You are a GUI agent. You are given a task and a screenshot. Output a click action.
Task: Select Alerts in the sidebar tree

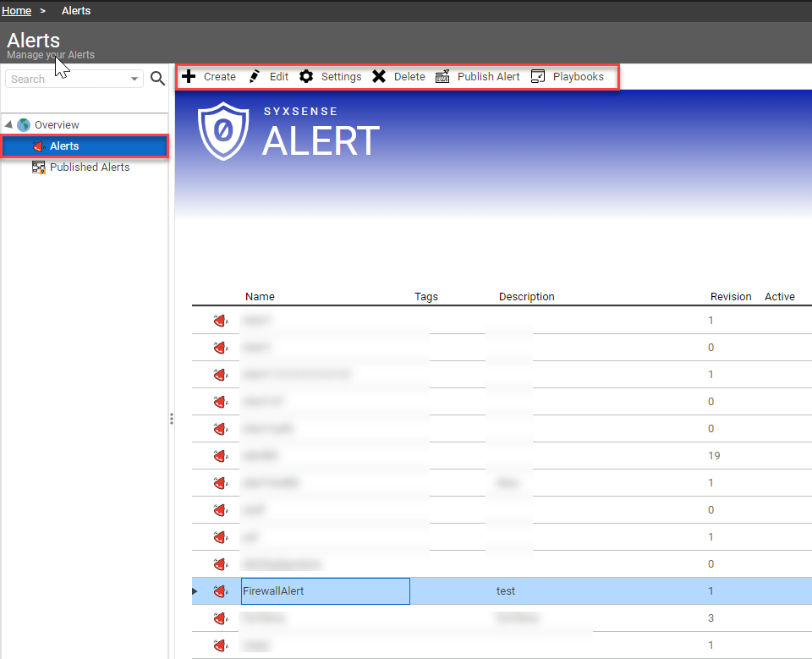coord(63,146)
